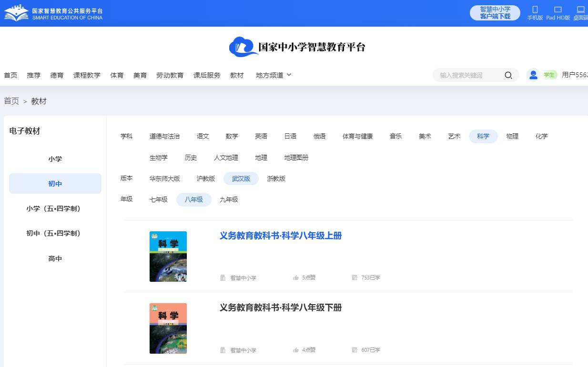Select 初中（五•四学制） in sidebar
This screenshot has height=367, width=588.
55,233
